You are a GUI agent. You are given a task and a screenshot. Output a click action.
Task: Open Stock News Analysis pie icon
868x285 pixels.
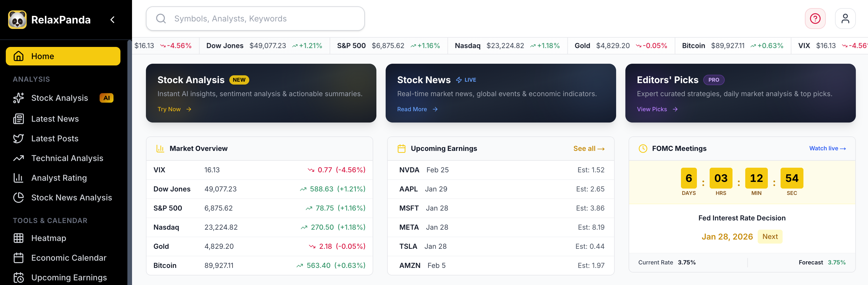(x=19, y=198)
